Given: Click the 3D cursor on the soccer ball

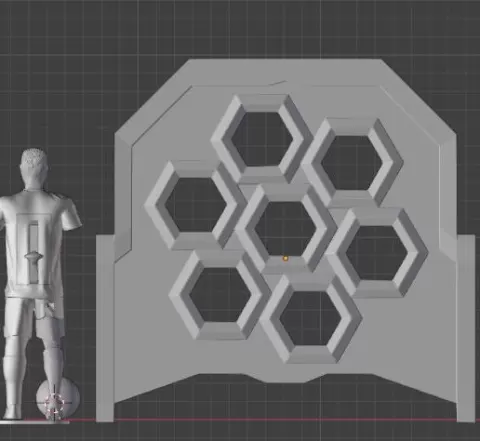Looking at the screenshot, I should [x=54, y=403].
